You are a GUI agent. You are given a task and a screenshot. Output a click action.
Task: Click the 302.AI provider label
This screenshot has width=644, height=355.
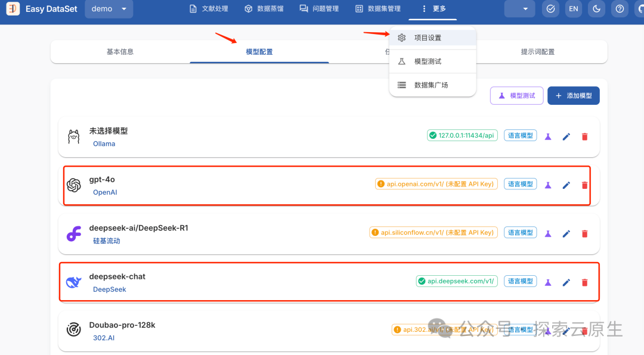pyautogui.click(x=104, y=338)
